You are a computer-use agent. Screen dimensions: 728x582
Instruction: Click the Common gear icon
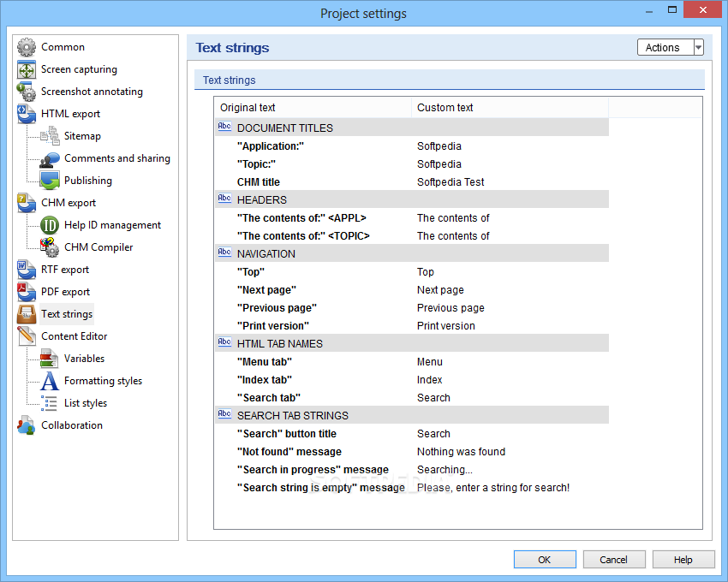tap(27, 47)
